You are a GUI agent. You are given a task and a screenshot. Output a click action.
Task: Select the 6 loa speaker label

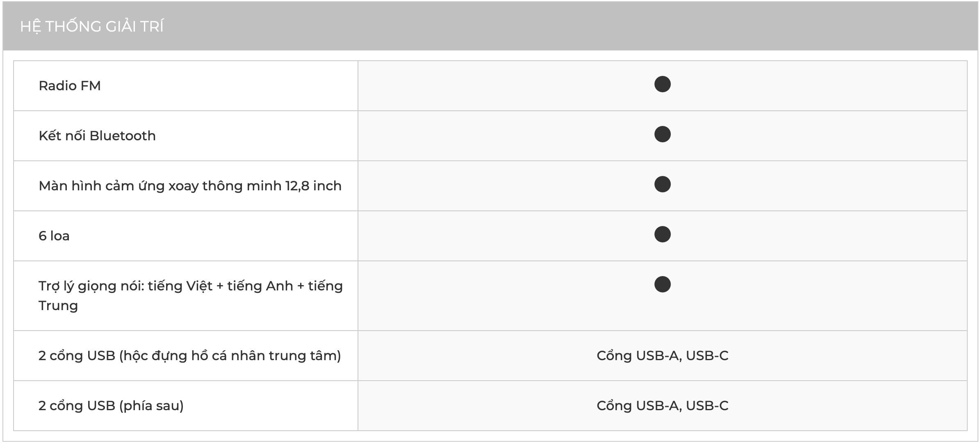(x=54, y=236)
